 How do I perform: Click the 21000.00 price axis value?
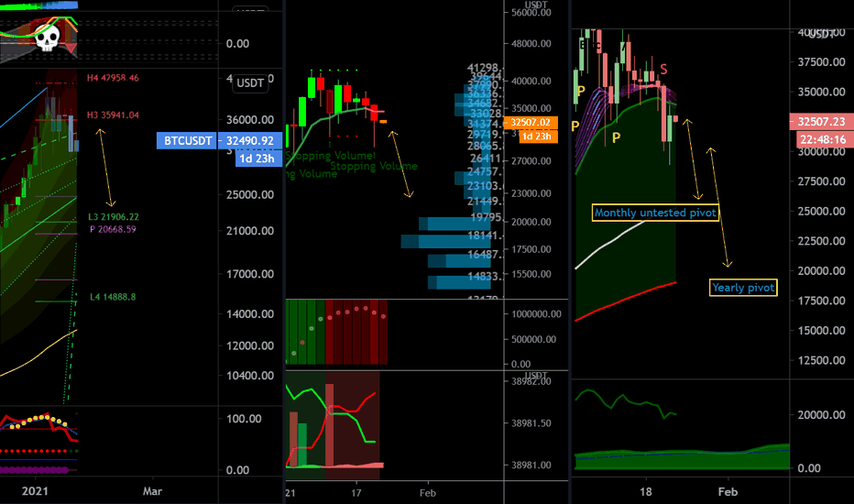[250, 231]
